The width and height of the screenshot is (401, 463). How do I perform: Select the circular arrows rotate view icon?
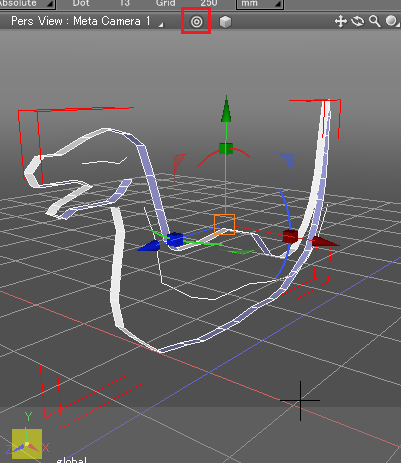357,22
